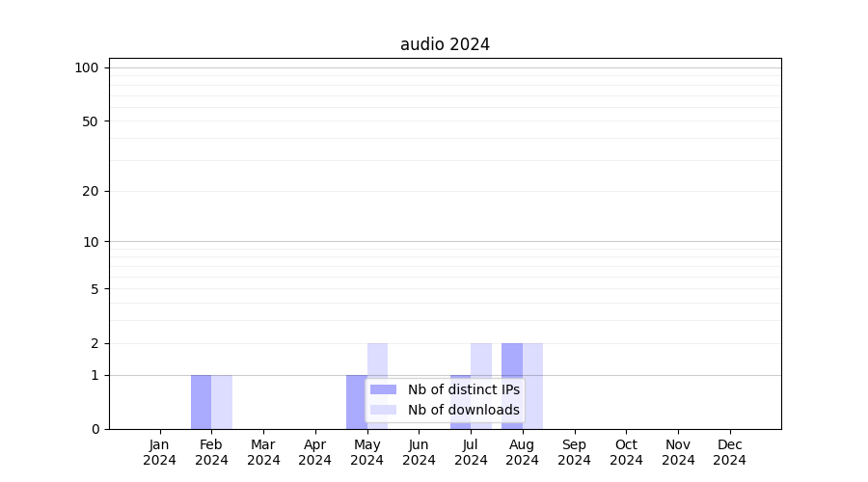868x482 pixels.
Task: Select the Aug 2024 downloads bar
Action: [x=533, y=386]
